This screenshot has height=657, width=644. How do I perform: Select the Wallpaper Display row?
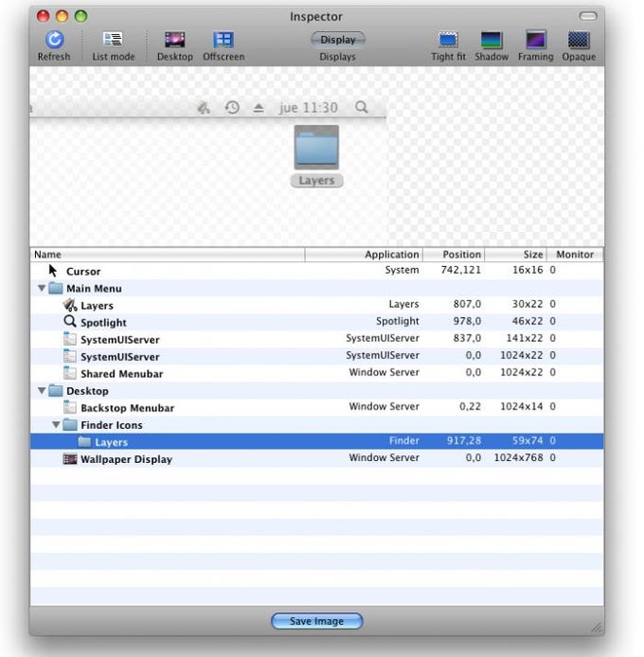[316, 459]
